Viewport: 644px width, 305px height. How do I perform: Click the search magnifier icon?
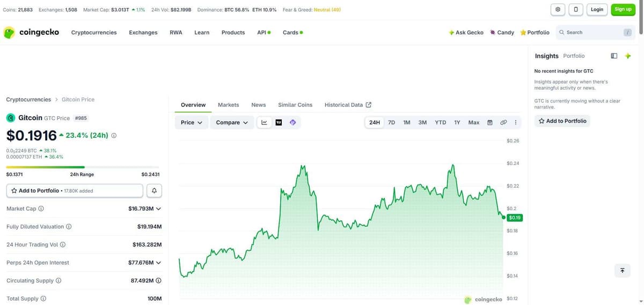(562, 32)
